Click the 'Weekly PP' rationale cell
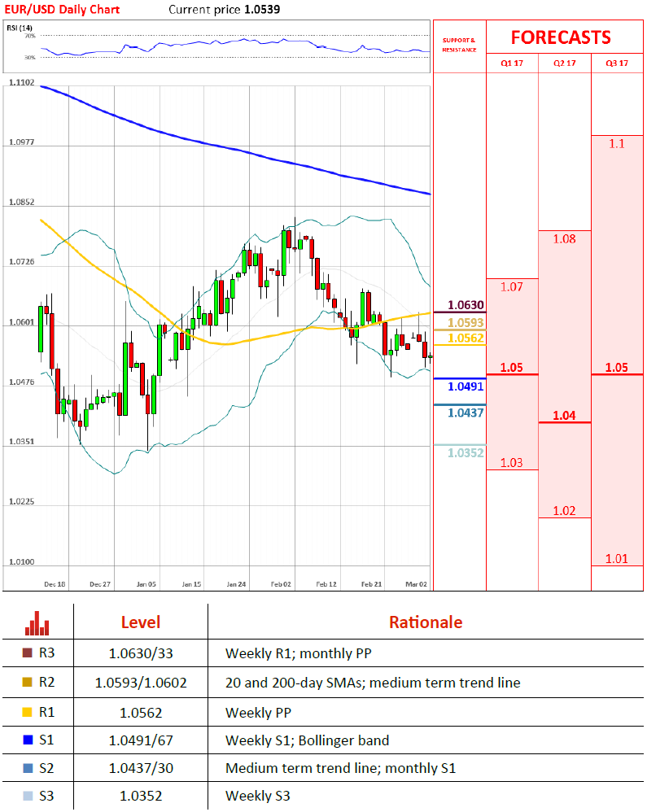The width and height of the screenshot is (647, 812). (259, 713)
